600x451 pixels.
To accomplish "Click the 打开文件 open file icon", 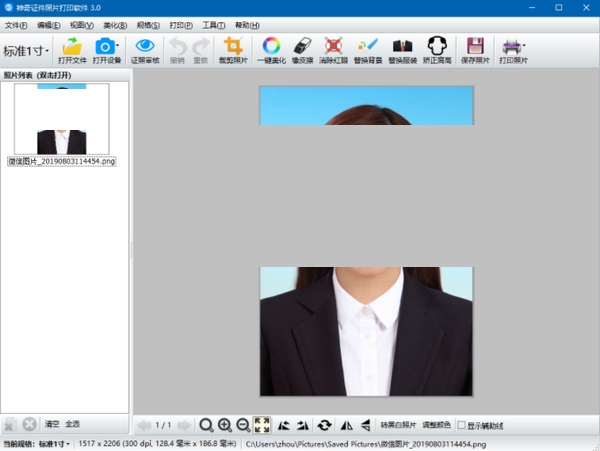I will (72, 47).
